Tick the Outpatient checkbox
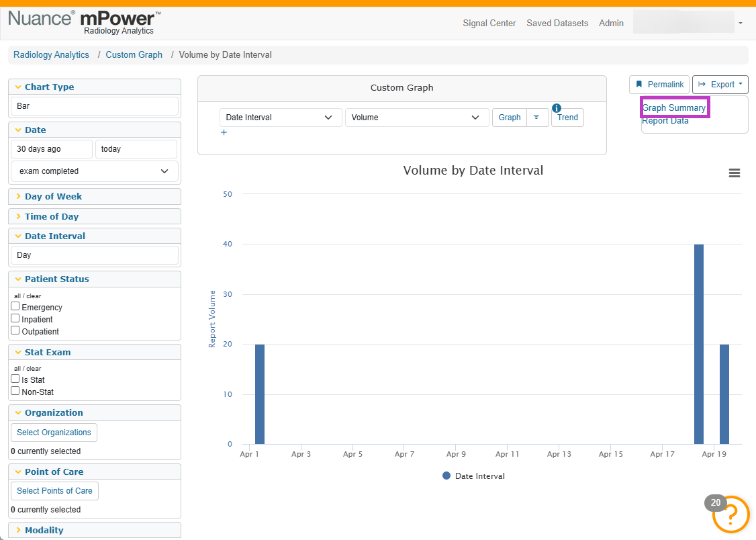This screenshot has height=540, width=756. point(15,330)
